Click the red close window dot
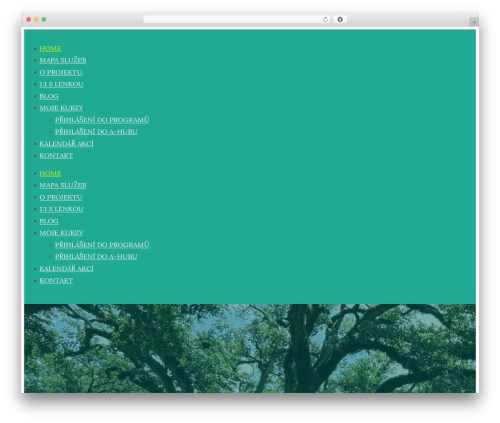The image size is (500, 423). pyautogui.click(x=29, y=19)
